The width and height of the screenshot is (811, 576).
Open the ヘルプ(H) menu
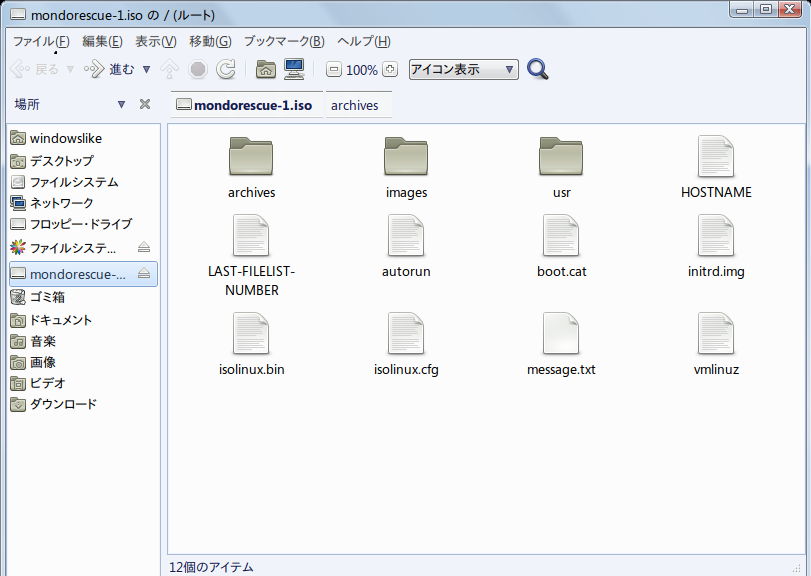(x=364, y=41)
